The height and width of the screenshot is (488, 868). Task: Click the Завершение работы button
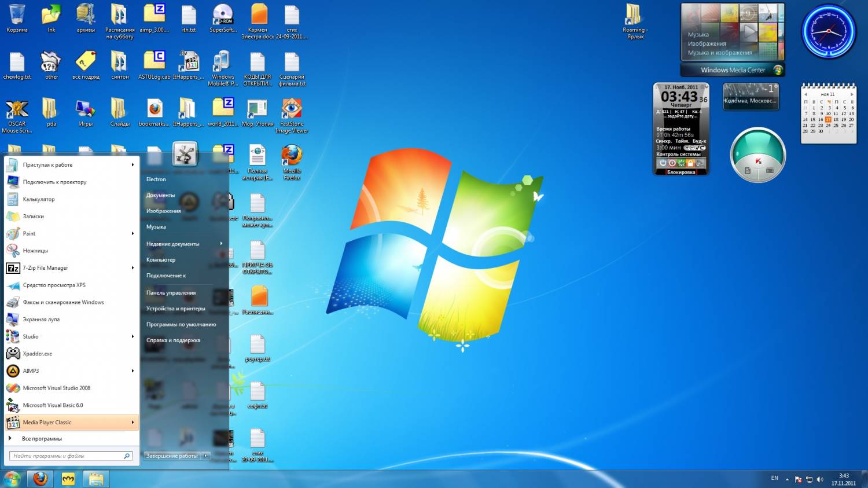(172, 456)
